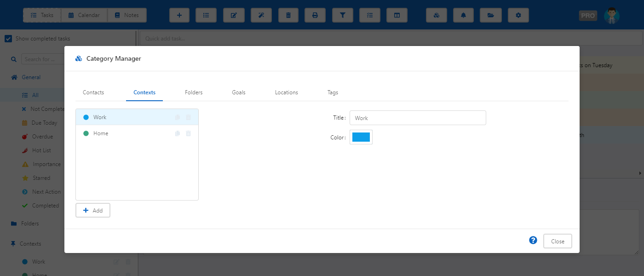Click the print icon in toolbar
Screen dimensions: 644x276
coord(315,15)
